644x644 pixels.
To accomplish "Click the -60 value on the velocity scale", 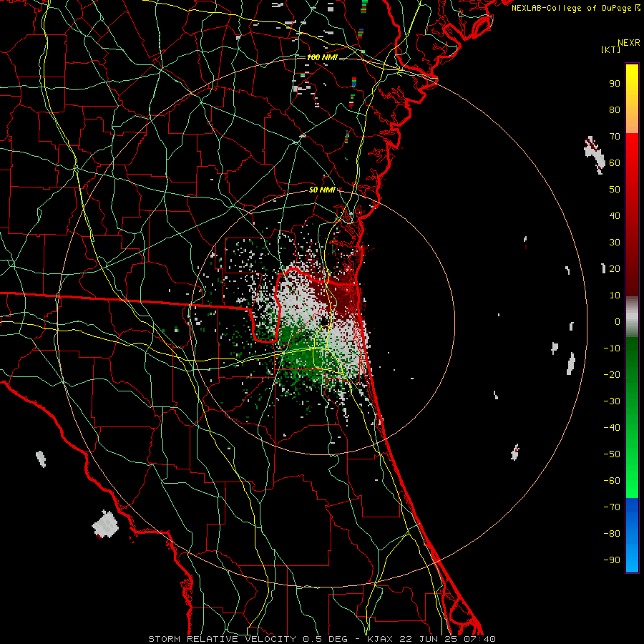I will coord(612,481).
